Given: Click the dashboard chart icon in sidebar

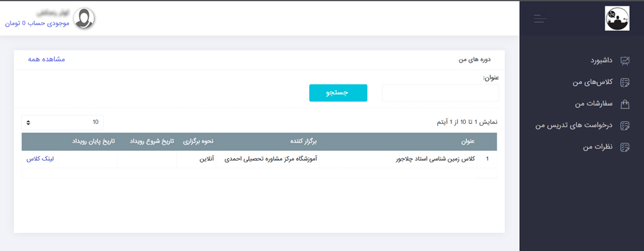Looking at the screenshot, I should (x=625, y=61).
